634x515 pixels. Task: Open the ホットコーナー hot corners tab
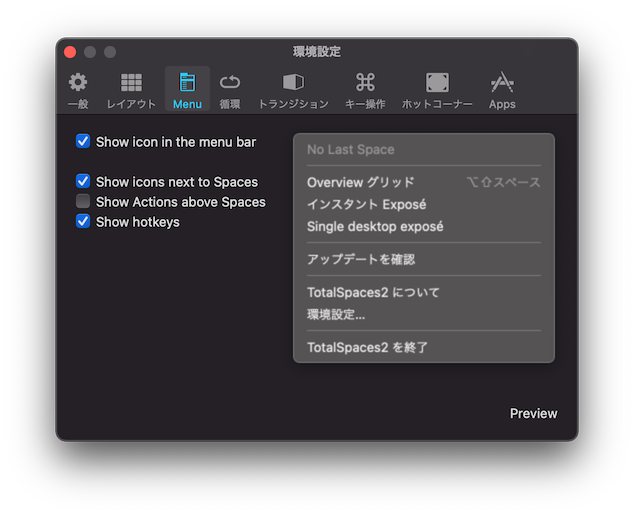(x=437, y=91)
